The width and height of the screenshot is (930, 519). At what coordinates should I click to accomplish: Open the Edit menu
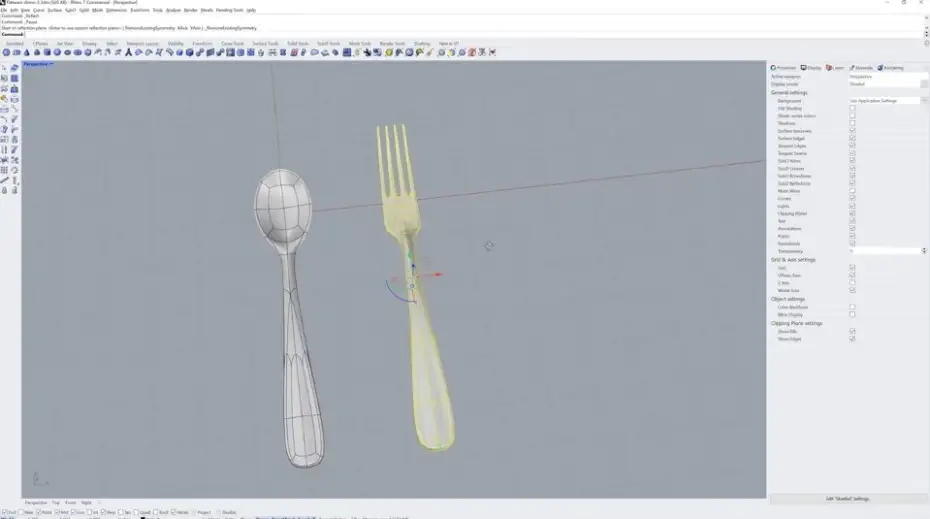[14, 10]
